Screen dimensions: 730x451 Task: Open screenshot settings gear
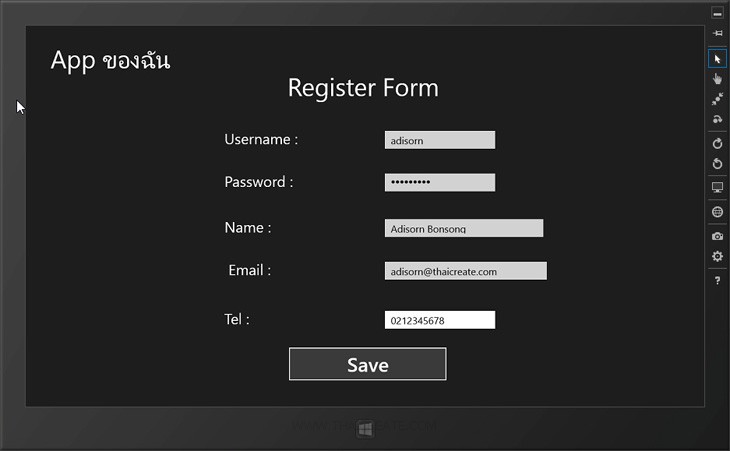pos(717,256)
